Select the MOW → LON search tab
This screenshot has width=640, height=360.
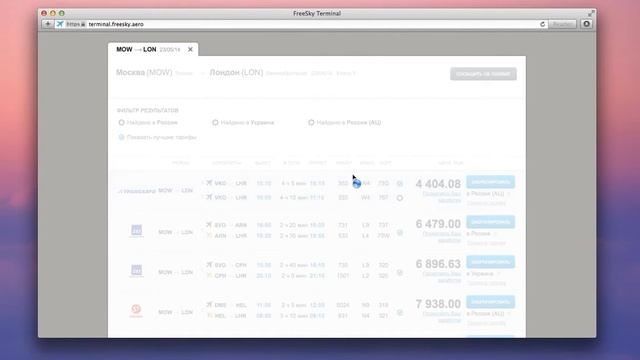153,49
